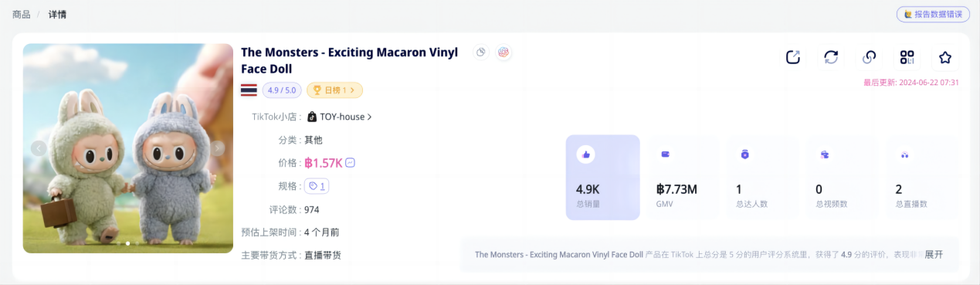Select the 总达人数 stat card
The width and height of the screenshot is (980, 285).
[763, 178]
